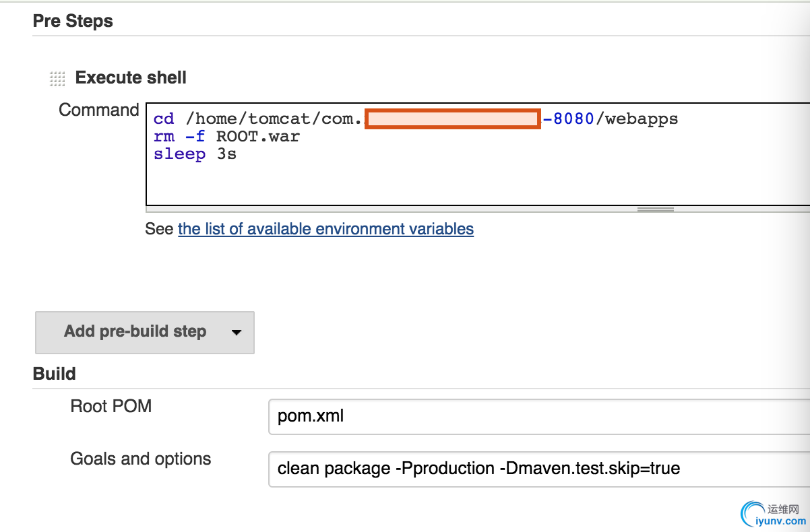Click the 8080 port text in the command
The image size is (810, 532).
pyautogui.click(x=573, y=119)
